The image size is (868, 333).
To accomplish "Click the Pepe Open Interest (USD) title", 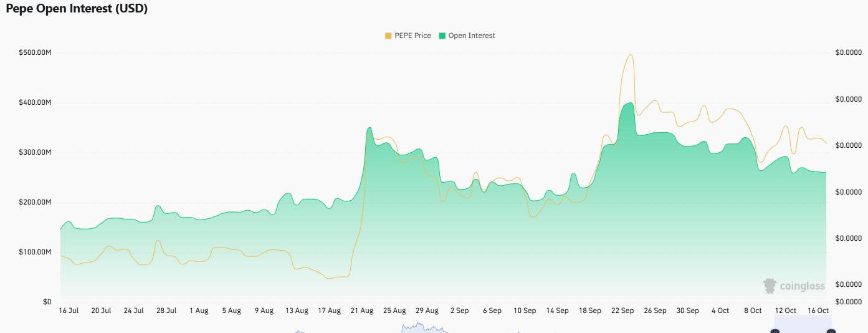I will pos(77,9).
